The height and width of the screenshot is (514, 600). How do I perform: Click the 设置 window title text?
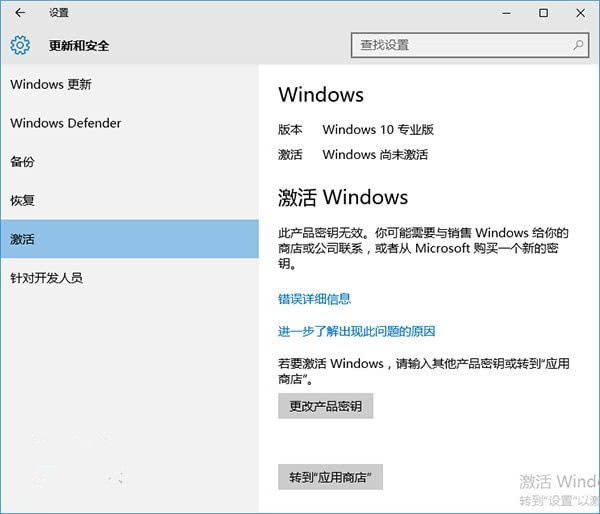coord(59,13)
